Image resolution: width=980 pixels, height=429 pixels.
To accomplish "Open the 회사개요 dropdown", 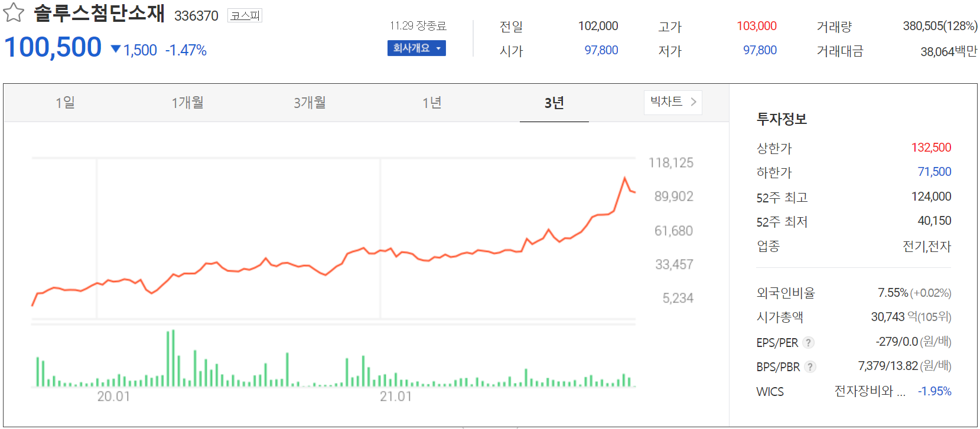I will coord(416,48).
